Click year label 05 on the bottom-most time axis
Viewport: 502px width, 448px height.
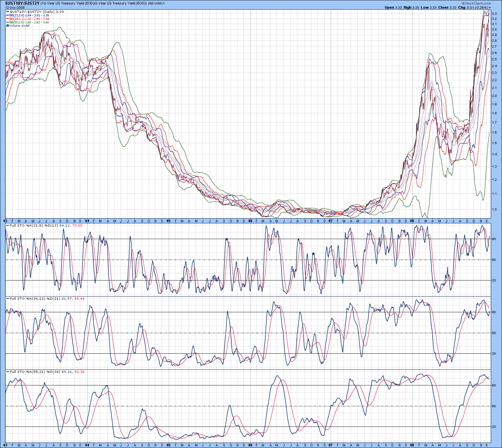click(168, 445)
